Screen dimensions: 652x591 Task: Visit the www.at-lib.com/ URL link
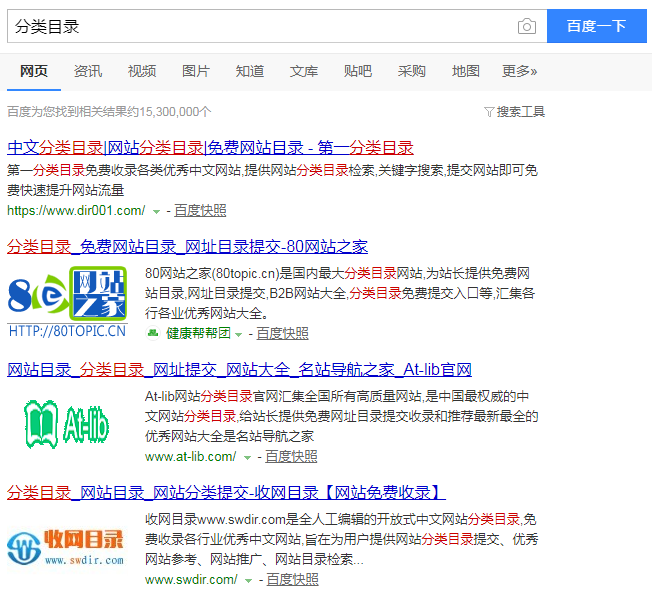point(190,457)
